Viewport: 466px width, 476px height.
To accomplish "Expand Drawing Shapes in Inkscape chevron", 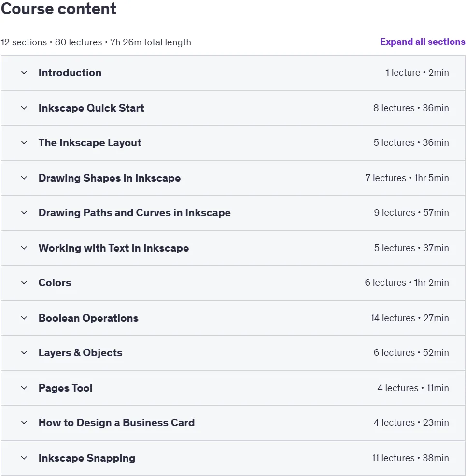I will [x=24, y=178].
